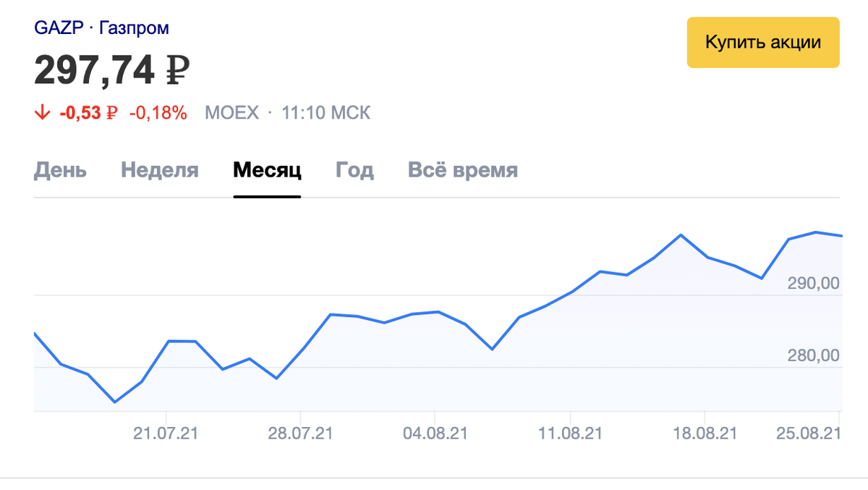This screenshot has width=868, height=490.
Task: Switch to the Неделя tab
Action: click(x=158, y=169)
